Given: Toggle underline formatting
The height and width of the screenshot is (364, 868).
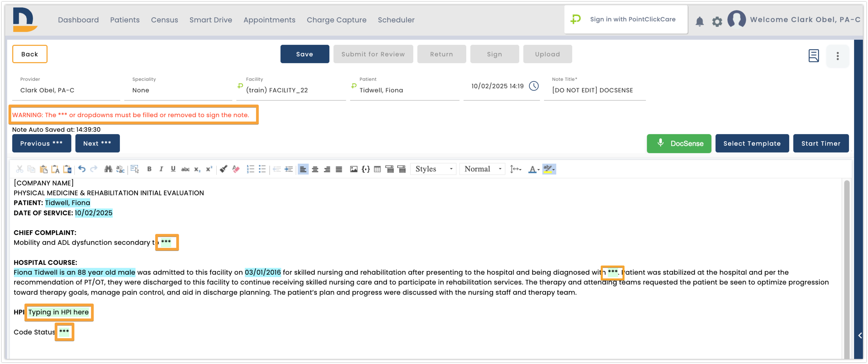Looking at the screenshot, I should tap(173, 169).
